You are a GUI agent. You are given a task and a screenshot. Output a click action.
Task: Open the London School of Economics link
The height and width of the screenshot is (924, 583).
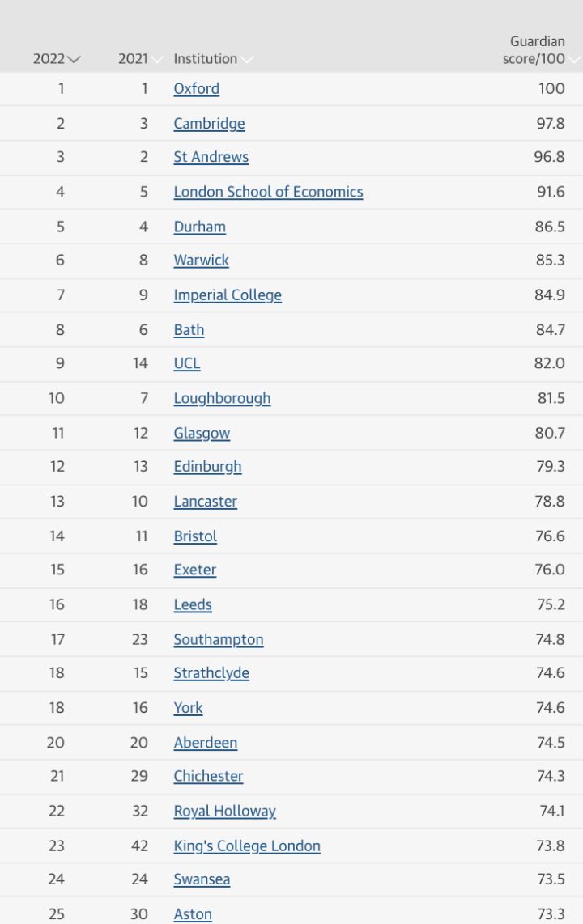point(266,192)
